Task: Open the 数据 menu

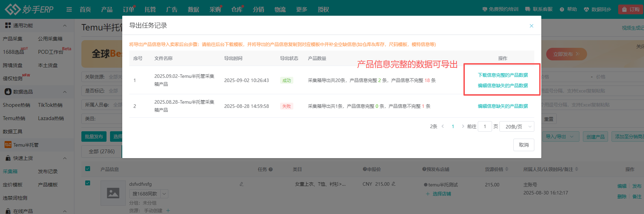Action: [193, 9]
